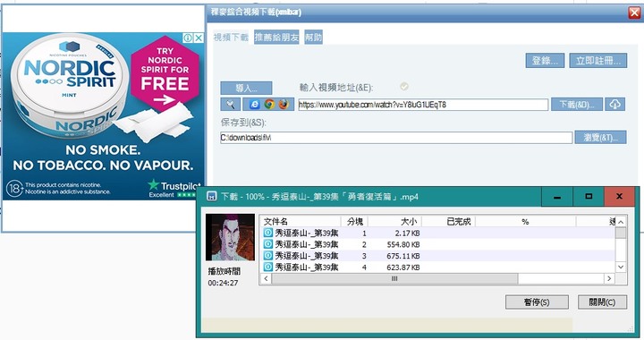The image size is (644, 340).
Task: Click the Trustpilot logo in the ad
Action: point(174,185)
